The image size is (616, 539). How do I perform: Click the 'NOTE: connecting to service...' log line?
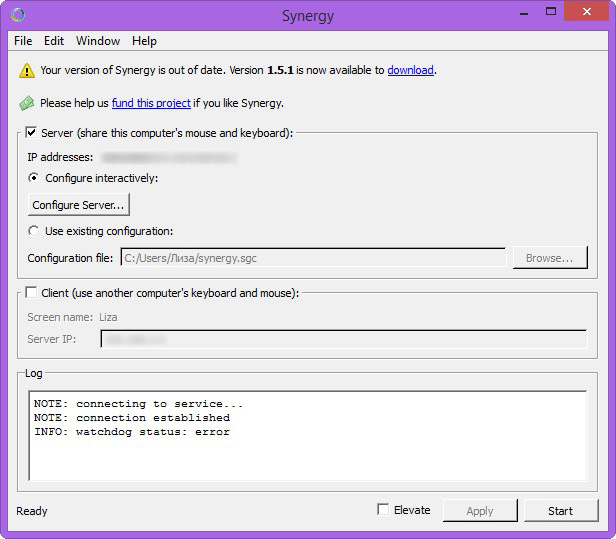[x=138, y=403]
